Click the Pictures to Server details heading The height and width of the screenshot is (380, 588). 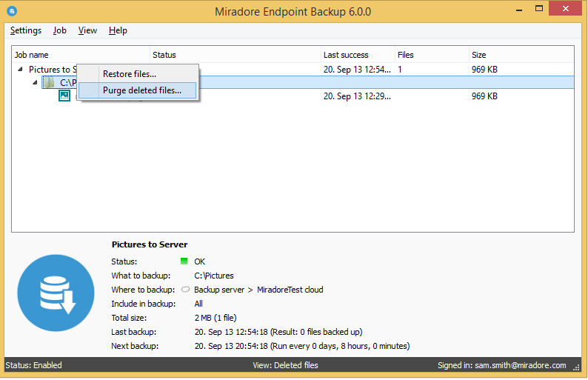(x=150, y=244)
